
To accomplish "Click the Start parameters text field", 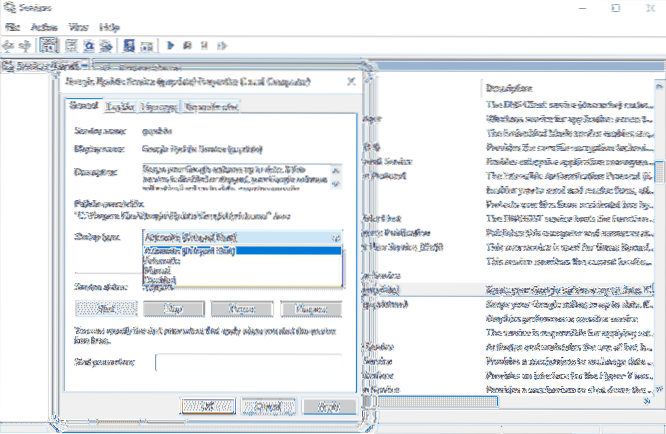I will [x=248, y=362].
